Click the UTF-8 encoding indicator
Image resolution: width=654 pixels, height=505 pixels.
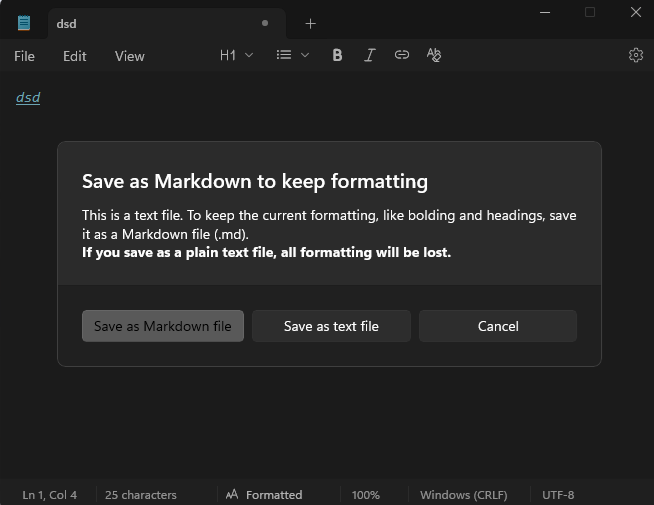tap(558, 495)
